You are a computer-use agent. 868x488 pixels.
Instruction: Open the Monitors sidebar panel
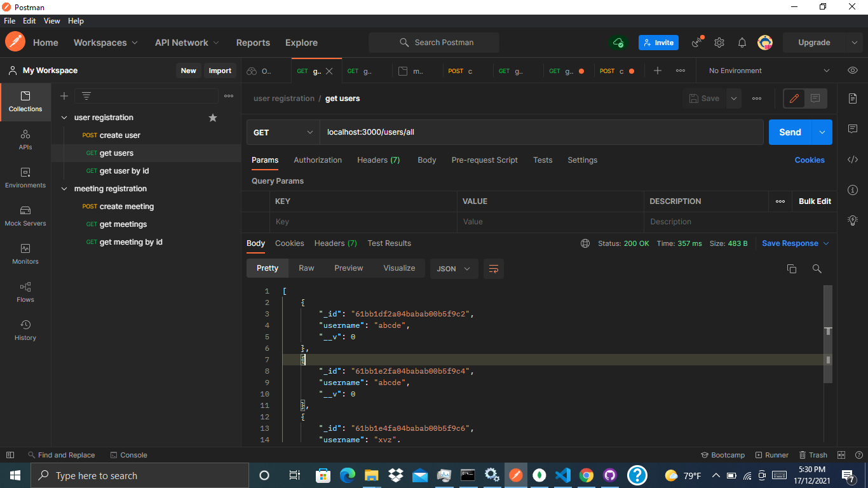(x=25, y=254)
